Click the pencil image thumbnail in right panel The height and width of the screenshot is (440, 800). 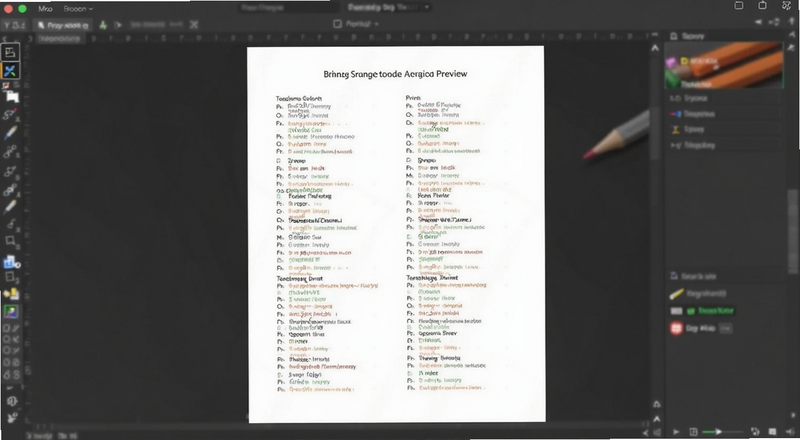[x=724, y=65]
